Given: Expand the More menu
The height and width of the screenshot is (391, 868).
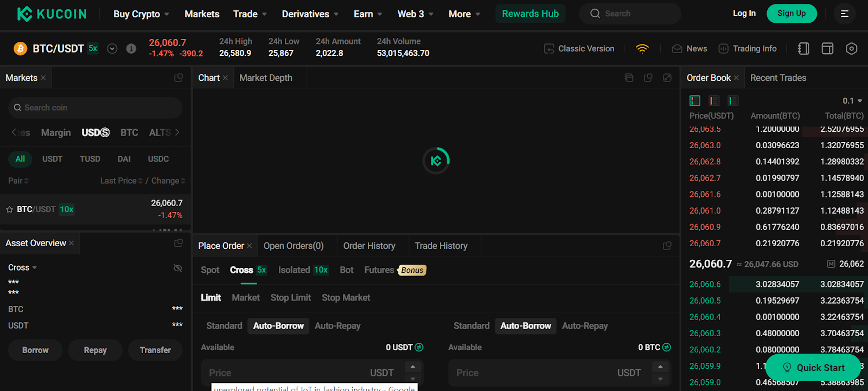Looking at the screenshot, I should 464,14.
